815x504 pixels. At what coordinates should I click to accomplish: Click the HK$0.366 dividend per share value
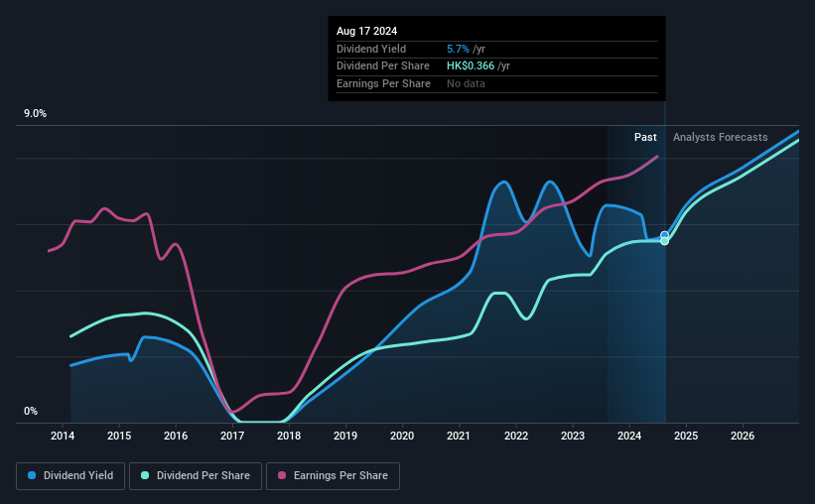point(471,66)
